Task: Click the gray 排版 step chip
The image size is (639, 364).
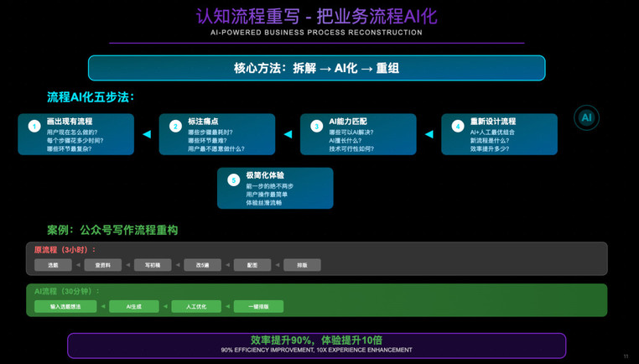Action: pos(302,265)
